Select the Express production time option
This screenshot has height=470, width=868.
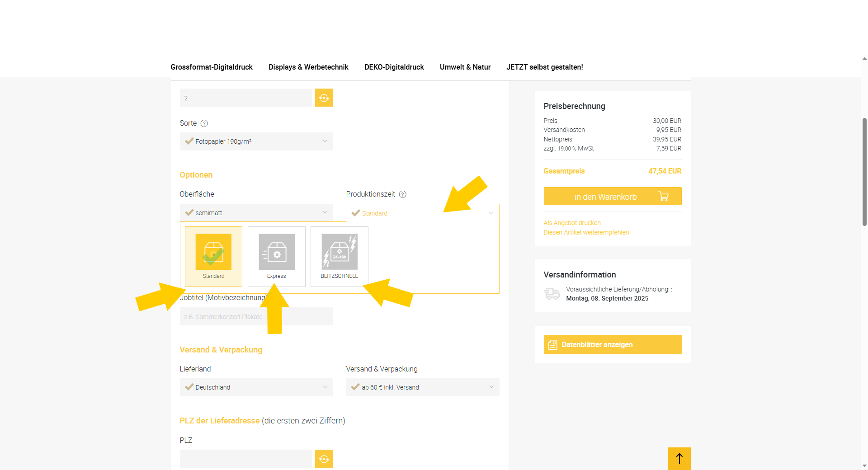pyautogui.click(x=276, y=256)
